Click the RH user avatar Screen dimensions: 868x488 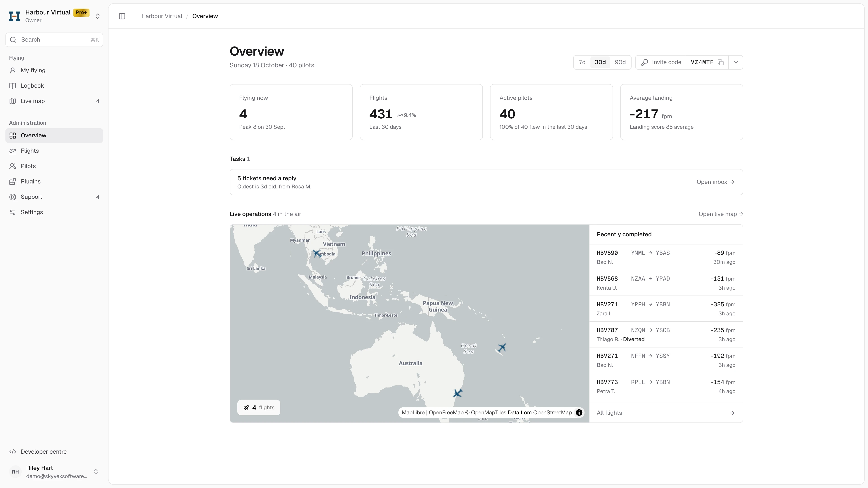point(15,472)
